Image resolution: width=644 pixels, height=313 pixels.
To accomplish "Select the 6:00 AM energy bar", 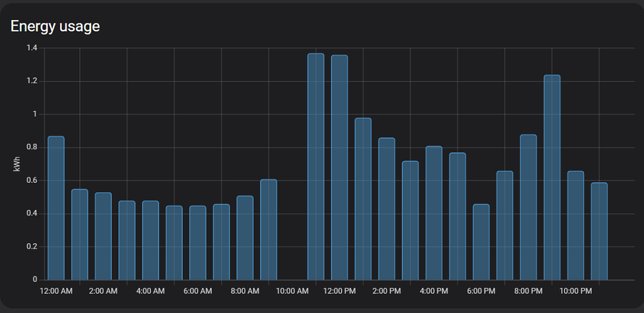I will 197,243.
